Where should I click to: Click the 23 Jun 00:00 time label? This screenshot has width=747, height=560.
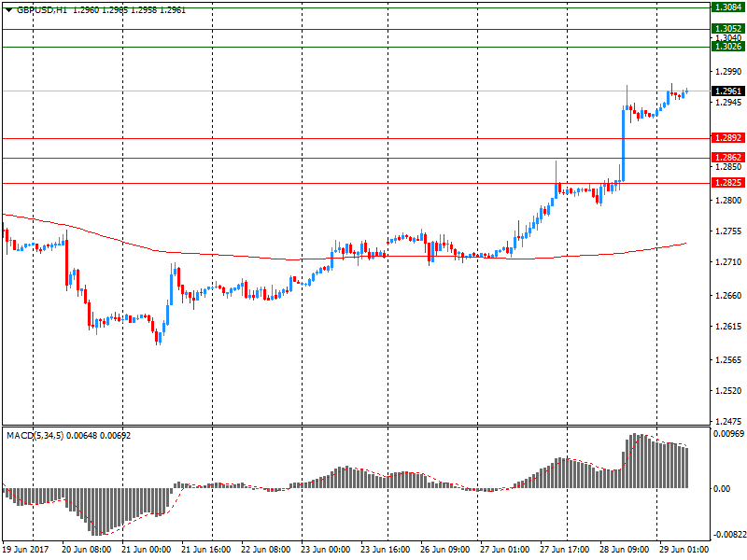pos(325,549)
